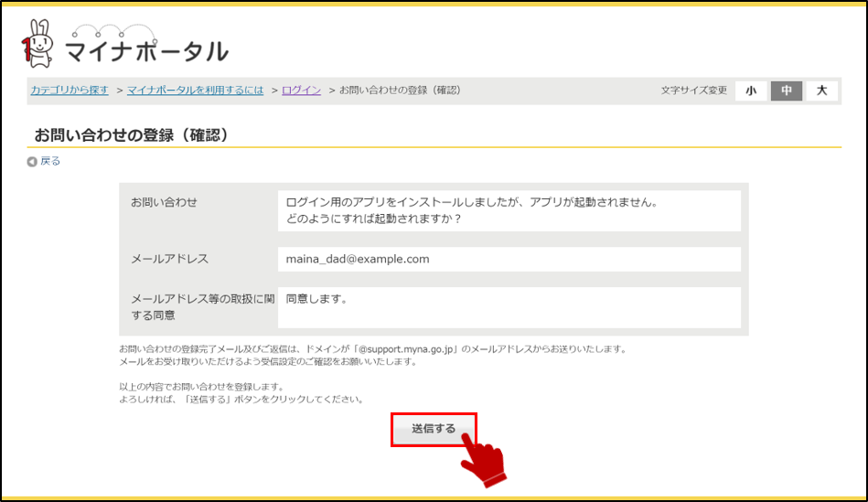Set text size to 小

click(751, 91)
